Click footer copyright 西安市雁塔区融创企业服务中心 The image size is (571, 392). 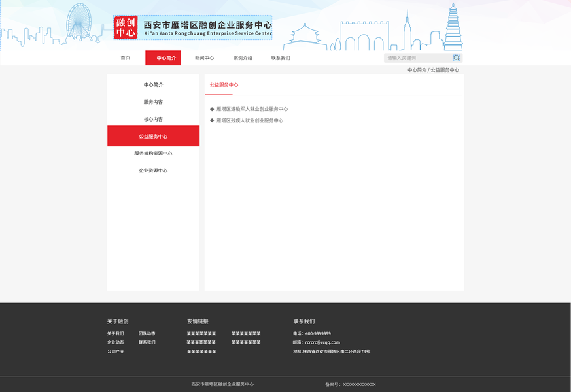[x=222, y=384]
